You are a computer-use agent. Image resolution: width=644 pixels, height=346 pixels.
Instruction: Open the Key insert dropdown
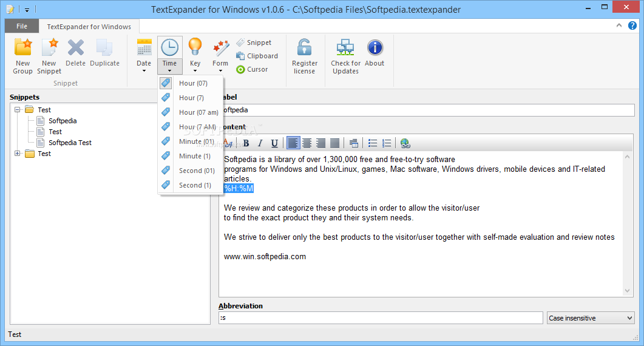pyautogui.click(x=195, y=55)
